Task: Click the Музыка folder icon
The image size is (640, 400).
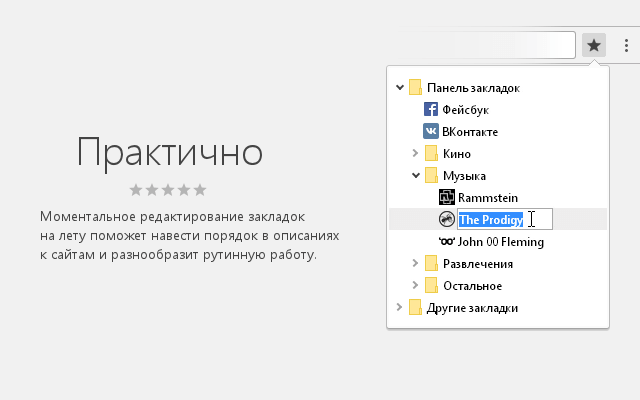Action: point(431,176)
